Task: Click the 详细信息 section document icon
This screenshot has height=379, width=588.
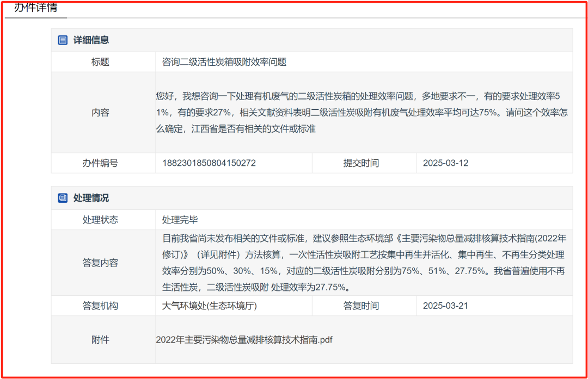Action: click(62, 40)
